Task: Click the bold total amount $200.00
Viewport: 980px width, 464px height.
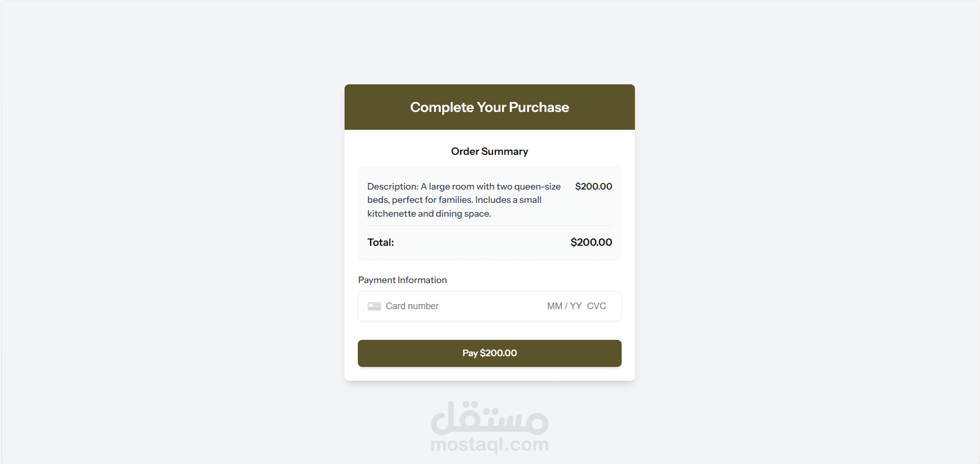Action: coord(591,242)
